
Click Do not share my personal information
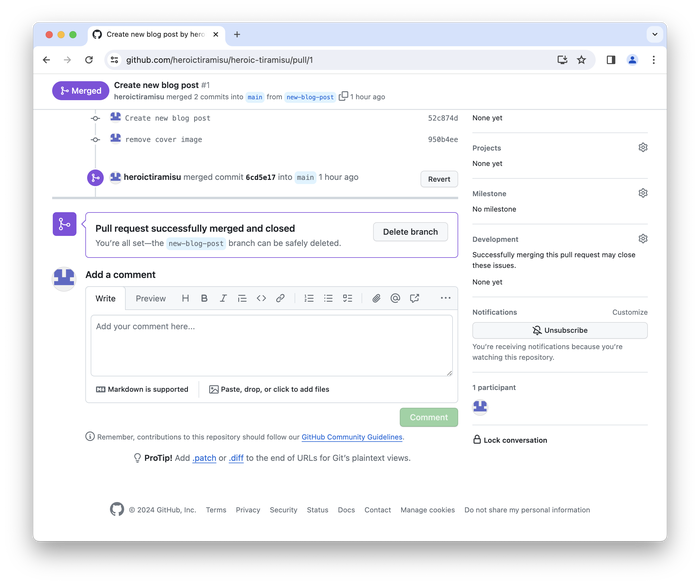[527, 510]
